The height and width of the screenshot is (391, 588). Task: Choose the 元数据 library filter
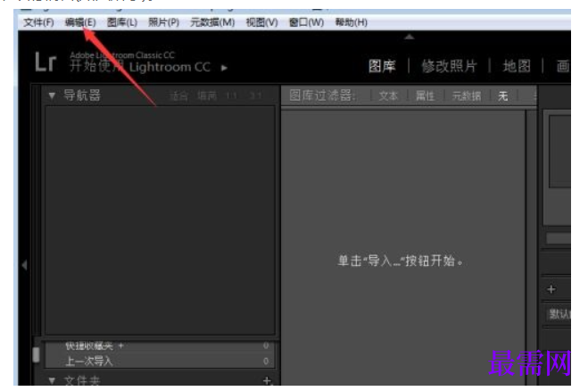point(467,96)
